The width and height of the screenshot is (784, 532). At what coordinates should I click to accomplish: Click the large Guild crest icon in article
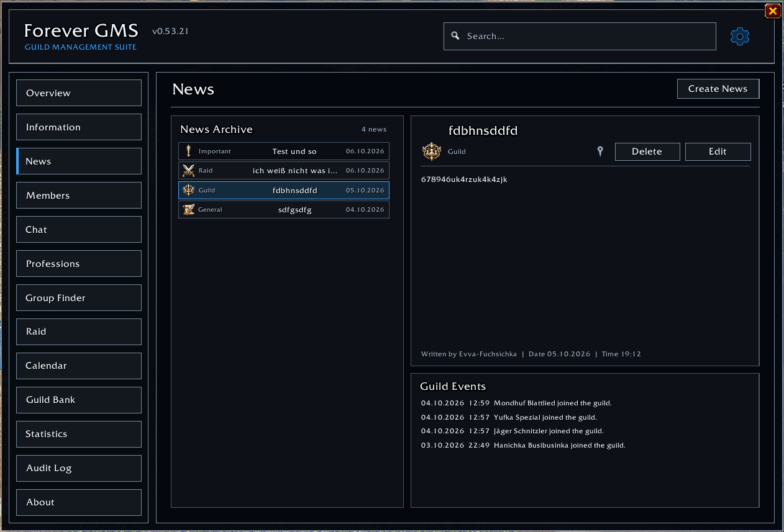pyautogui.click(x=431, y=151)
